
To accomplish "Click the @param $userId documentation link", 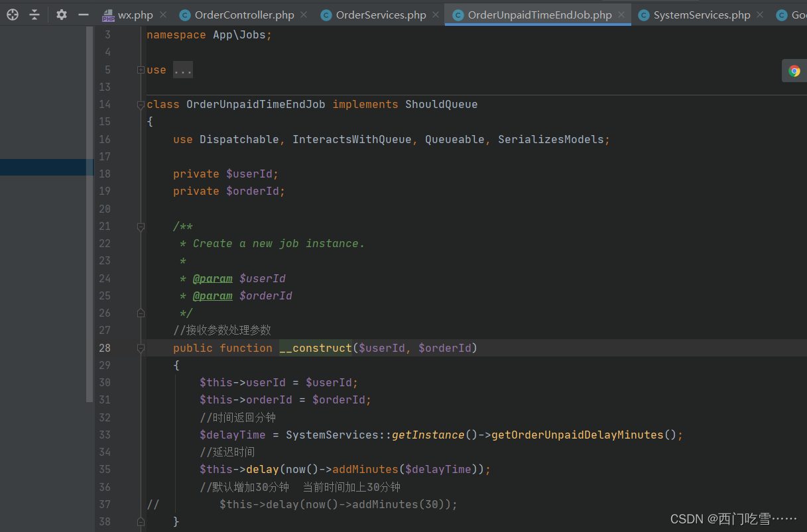I will pyautogui.click(x=212, y=278).
